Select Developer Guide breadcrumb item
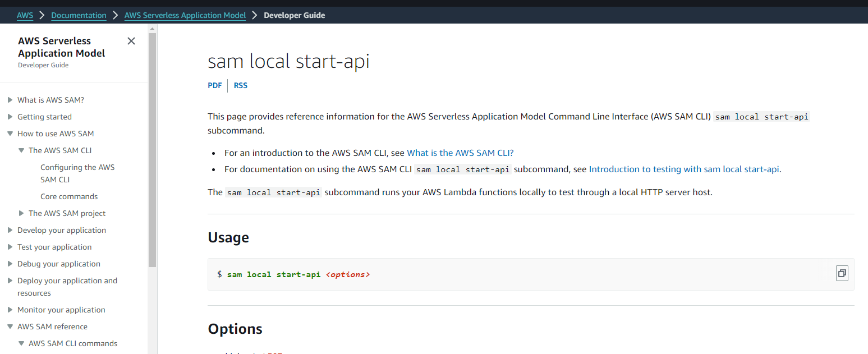Viewport: 868px width, 354px height. tap(295, 15)
